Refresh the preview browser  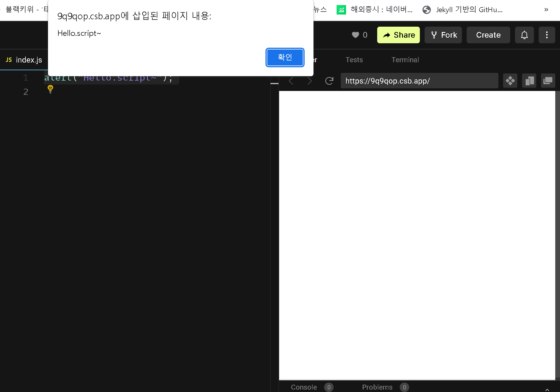pos(329,81)
